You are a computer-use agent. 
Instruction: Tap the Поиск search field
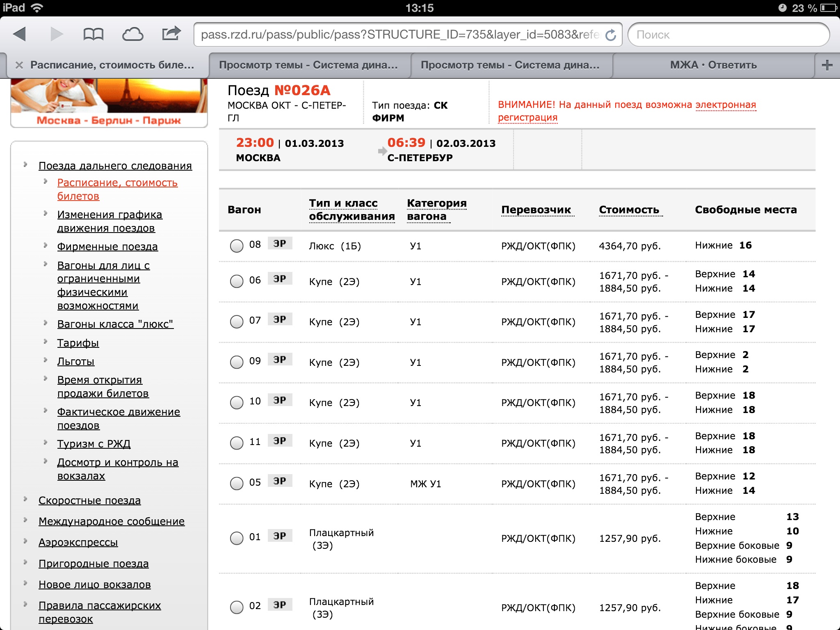click(728, 35)
